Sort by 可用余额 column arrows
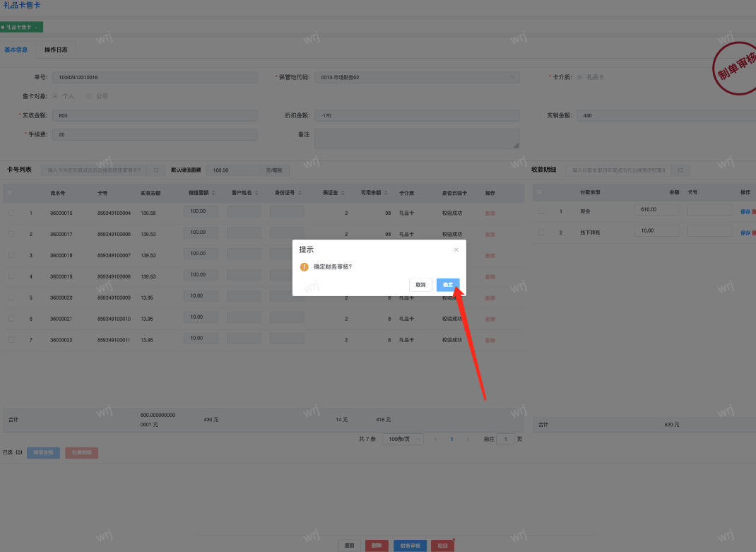The width and height of the screenshot is (756, 552). coord(386,193)
